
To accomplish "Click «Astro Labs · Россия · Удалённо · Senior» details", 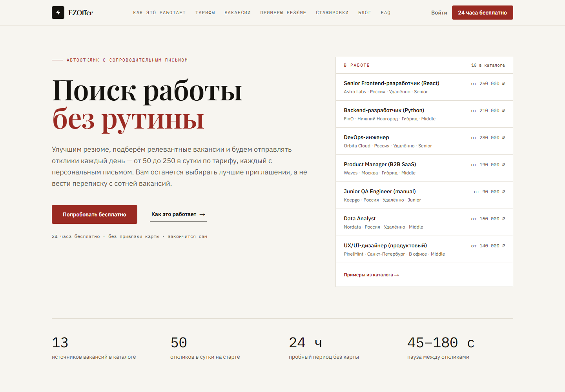I will click(x=386, y=92).
